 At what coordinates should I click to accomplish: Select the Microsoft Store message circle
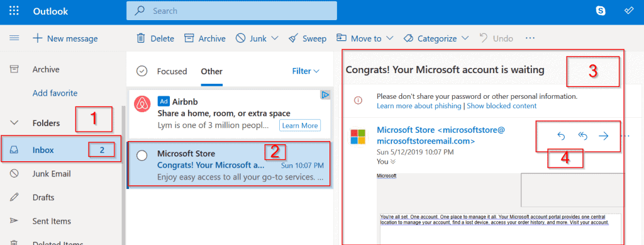142,156
